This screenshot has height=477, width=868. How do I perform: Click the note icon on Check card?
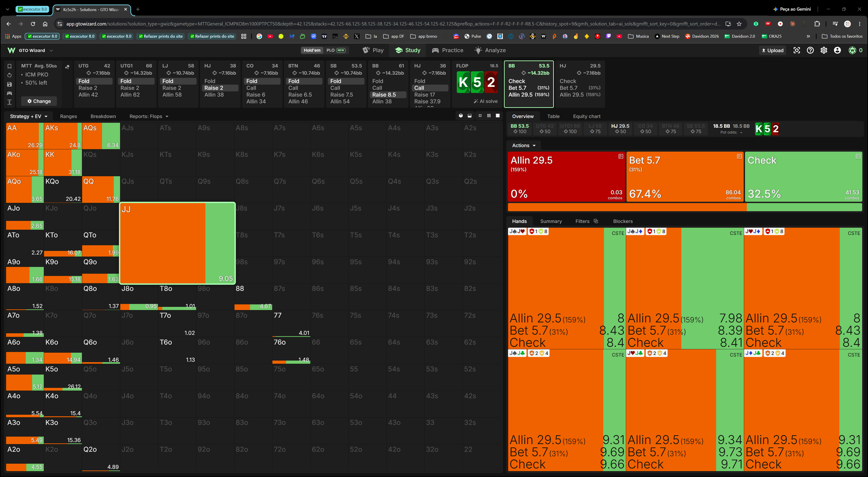click(858, 156)
